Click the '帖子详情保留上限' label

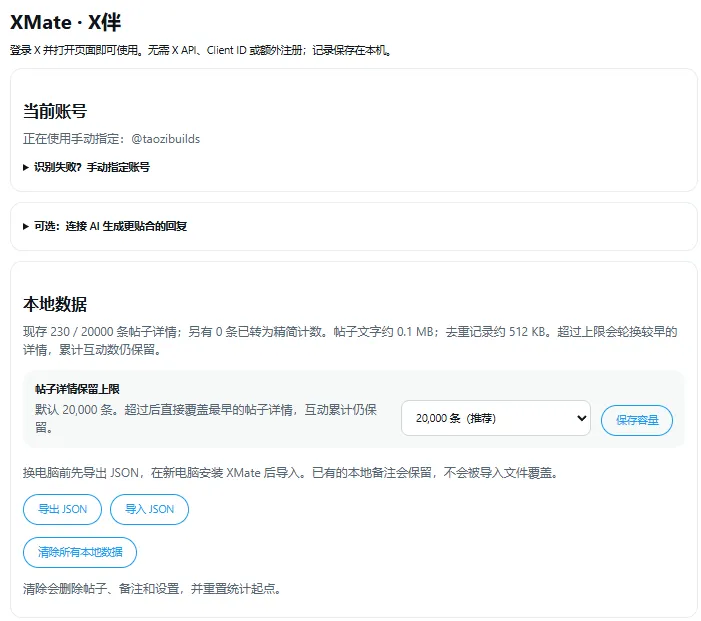point(77,389)
